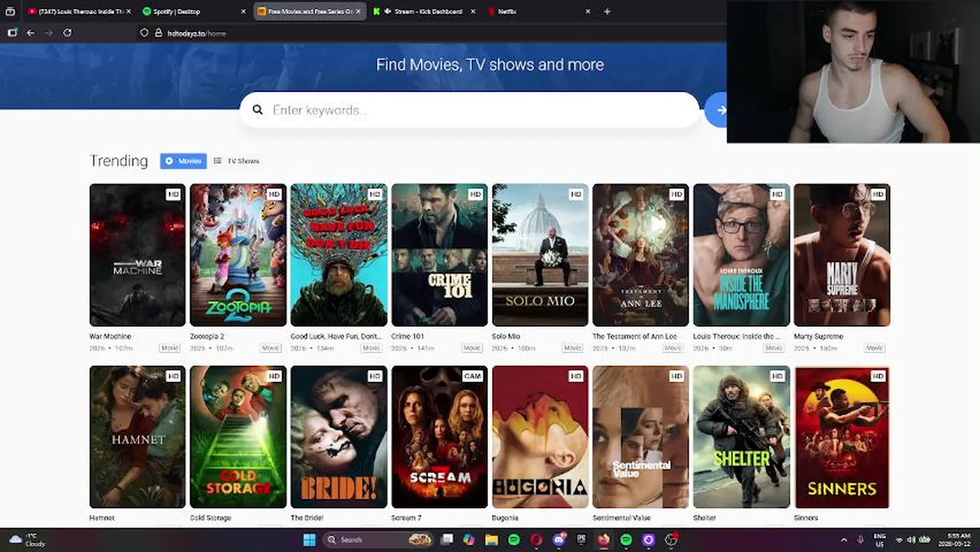Close the Netflix tab
This screenshot has height=552, width=980.
point(588,11)
